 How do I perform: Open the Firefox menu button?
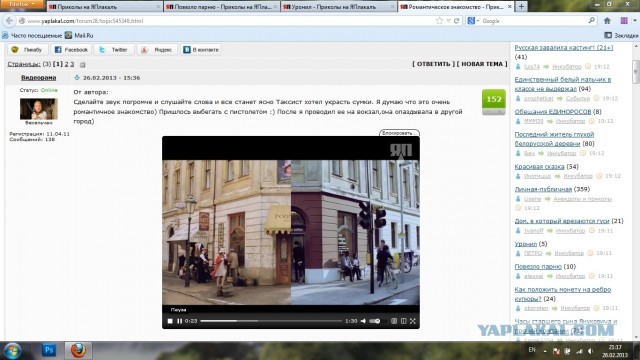[22, 4]
